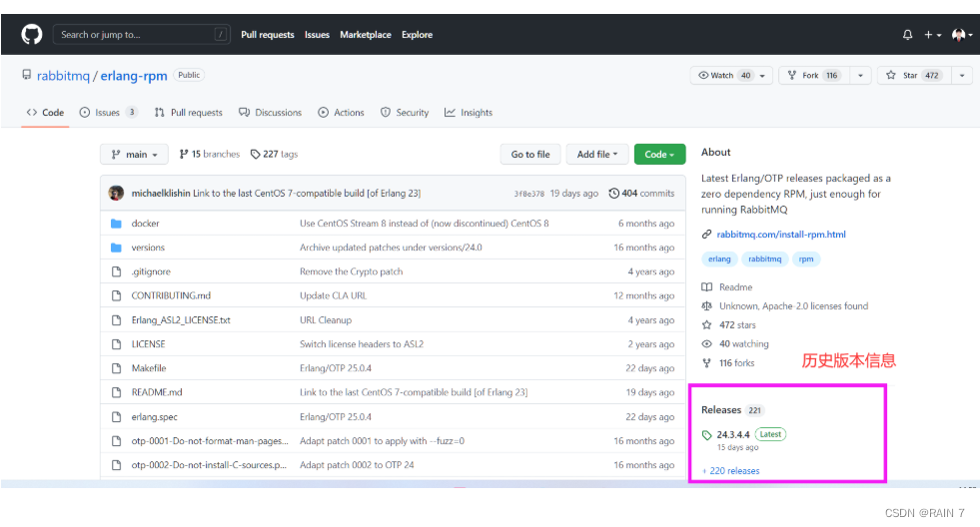The width and height of the screenshot is (980, 527).
Task: Click the GitHub Octocat logo icon
Action: (32, 35)
